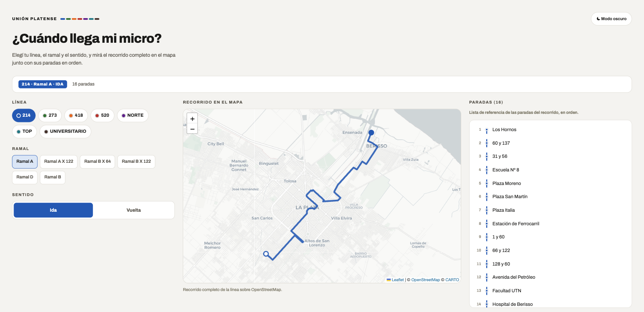The image size is (644, 312).
Task: Select bus line 273
Action: pos(50,116)
